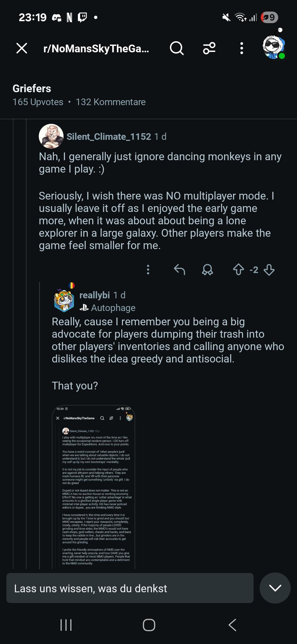Give an award to this comment
Screen dimensions: 297x644
[207, 270]
